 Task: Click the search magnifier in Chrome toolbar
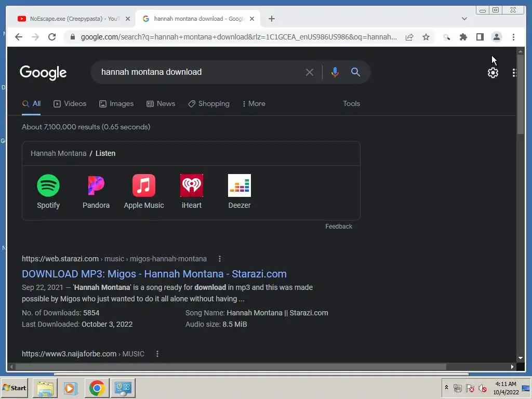pyautogui.click(x=446, y=37)
